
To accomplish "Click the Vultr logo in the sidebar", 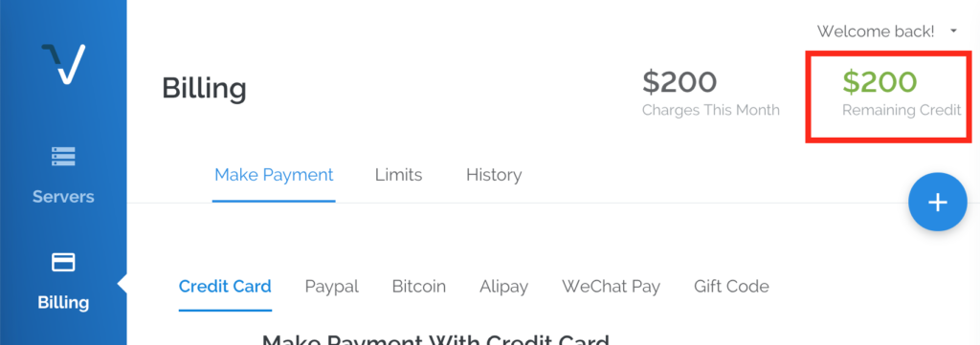I will [63, 64].
